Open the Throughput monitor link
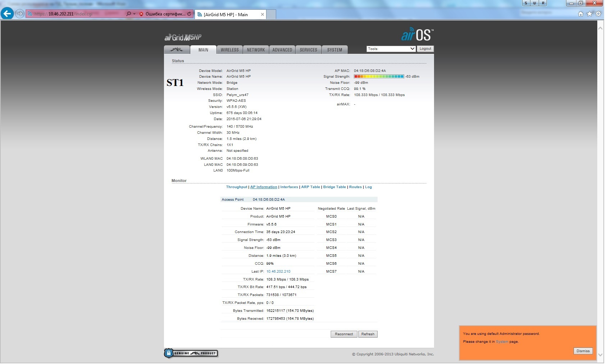607x364 pixels. coord(237,187)
